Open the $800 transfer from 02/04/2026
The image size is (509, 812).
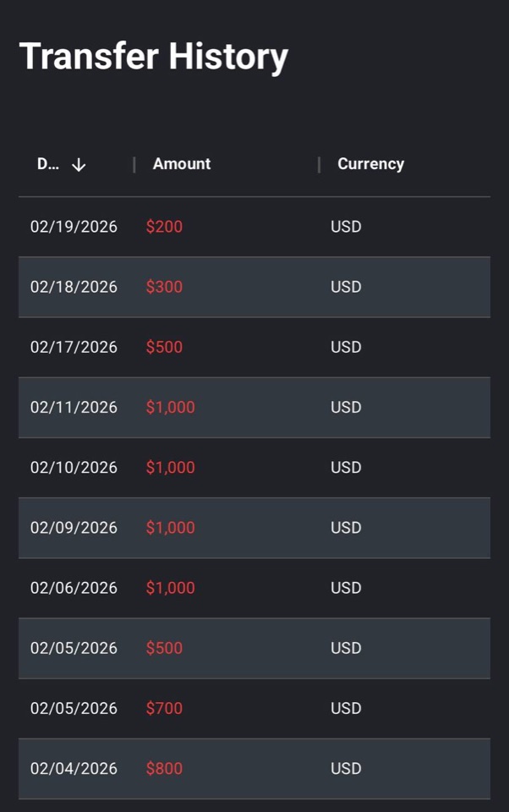pos(254,769)
